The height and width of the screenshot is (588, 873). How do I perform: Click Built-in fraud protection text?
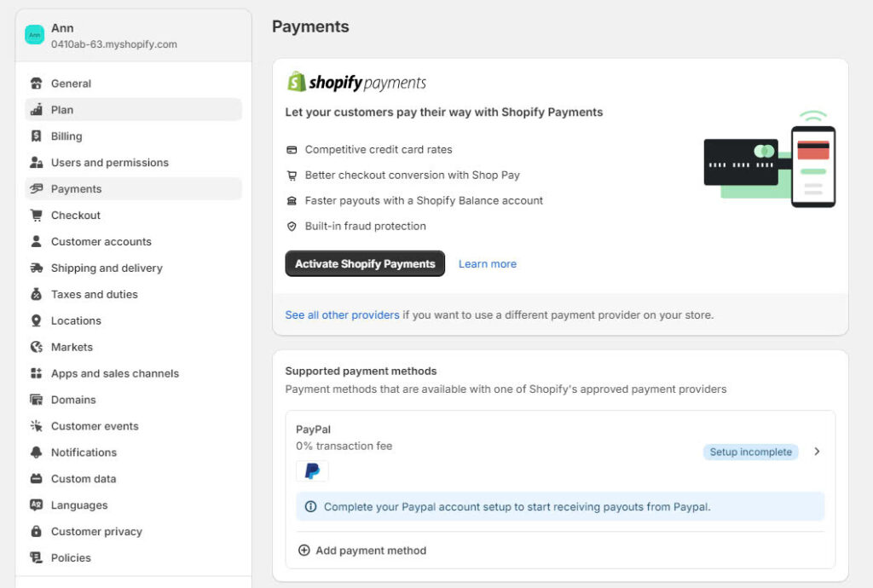point(365,227)
